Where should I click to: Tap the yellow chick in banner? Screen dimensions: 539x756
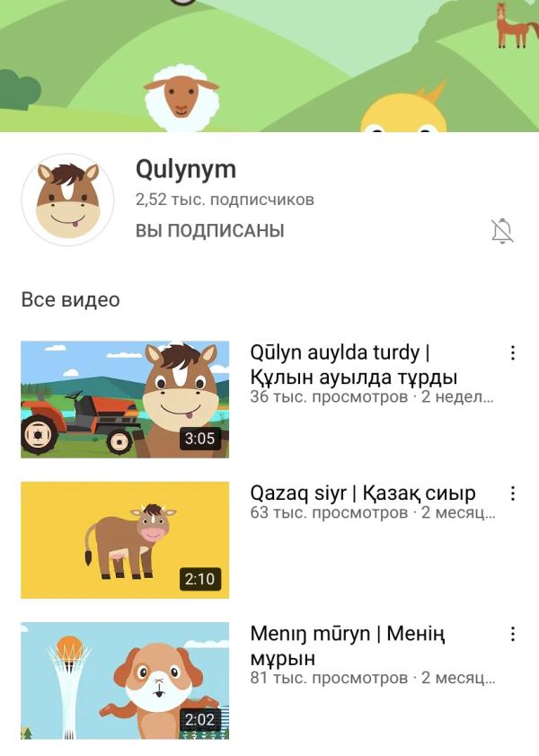(x=404, y=109)
